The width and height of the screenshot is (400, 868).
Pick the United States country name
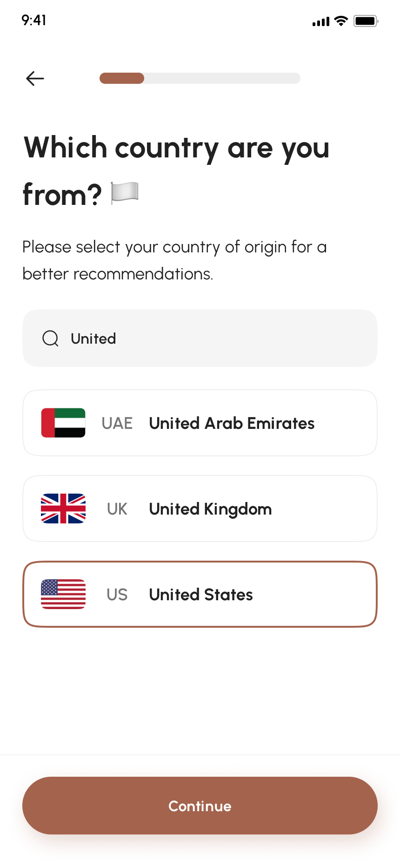201,595
